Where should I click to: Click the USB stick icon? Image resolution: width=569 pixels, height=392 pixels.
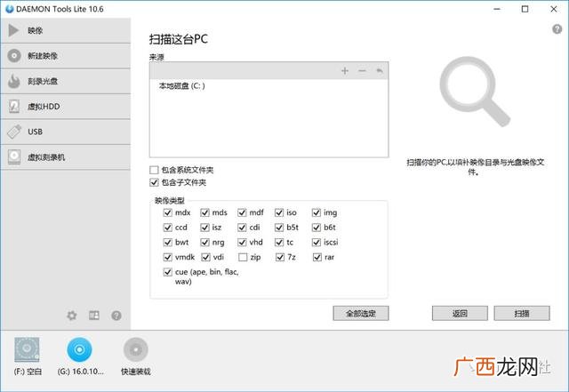pyautogui.click(x=14, y=132)
